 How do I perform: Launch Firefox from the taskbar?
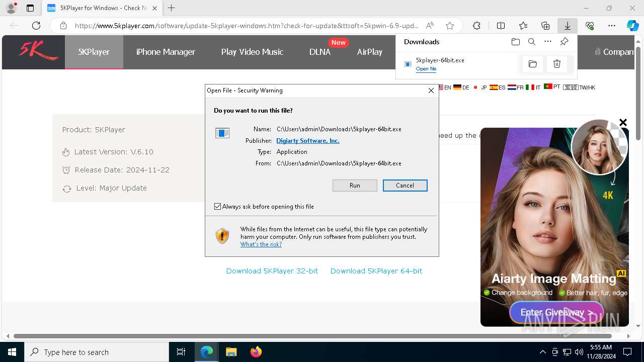pos(256,352)
